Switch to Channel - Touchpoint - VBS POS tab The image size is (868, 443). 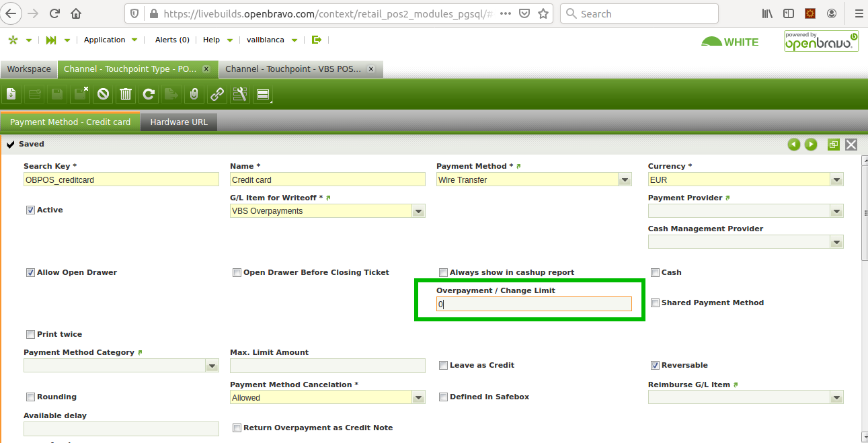(301, 69)
